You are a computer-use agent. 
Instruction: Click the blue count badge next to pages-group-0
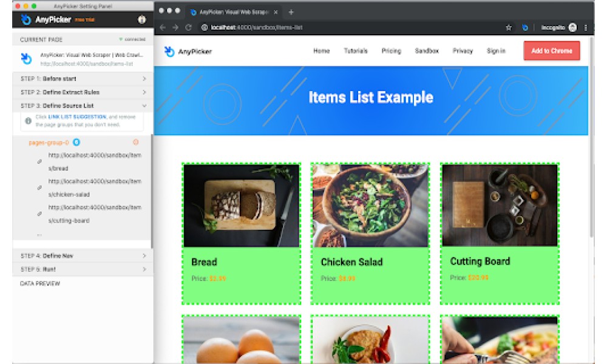point(76,143)
